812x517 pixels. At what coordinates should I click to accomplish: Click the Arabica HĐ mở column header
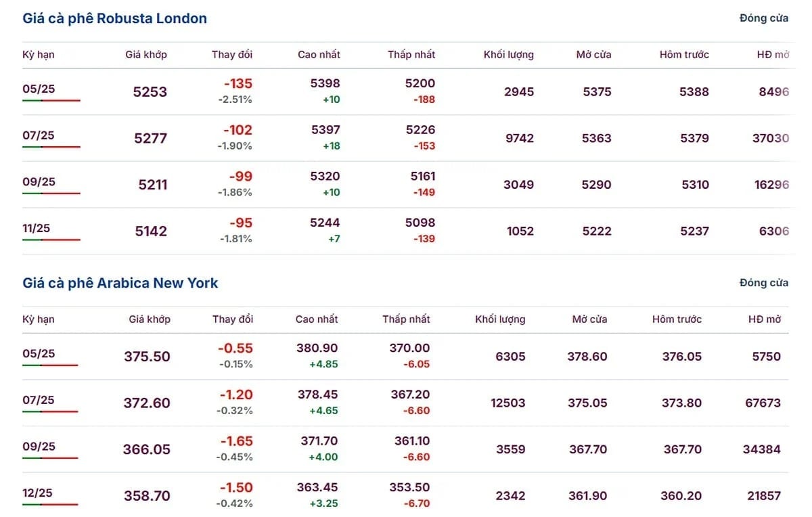click(764, 319)
